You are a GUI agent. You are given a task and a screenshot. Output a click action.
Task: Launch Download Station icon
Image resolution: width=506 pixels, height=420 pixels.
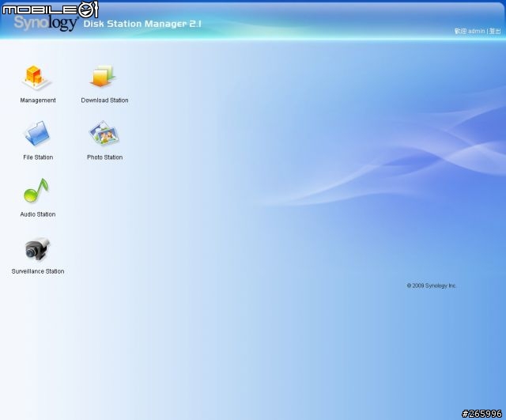point(104,76)
